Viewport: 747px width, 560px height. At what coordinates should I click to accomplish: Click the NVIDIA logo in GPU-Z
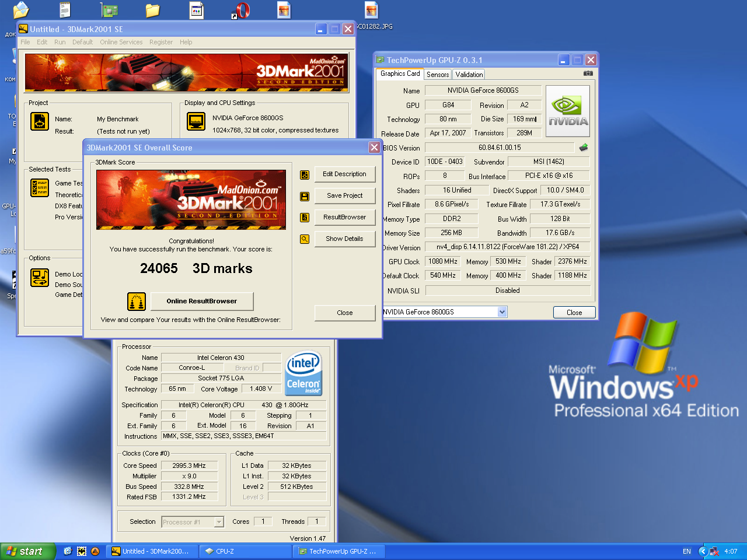567,111
